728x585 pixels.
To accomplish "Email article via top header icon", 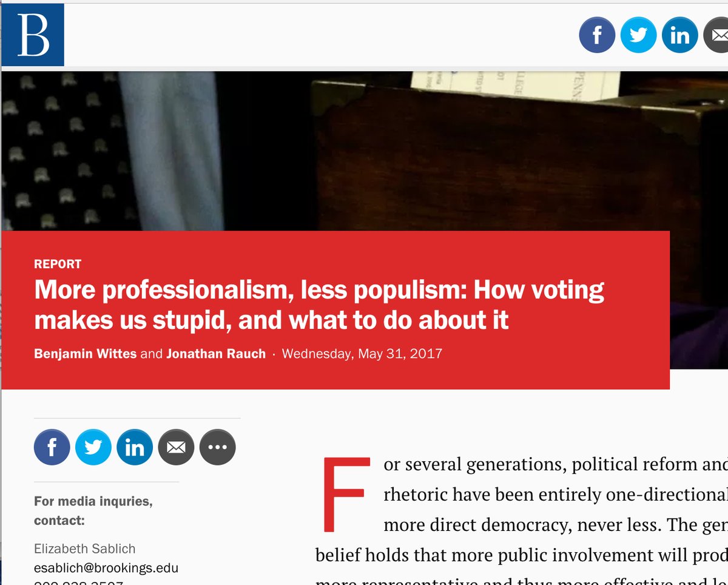I will pos(716,35).
